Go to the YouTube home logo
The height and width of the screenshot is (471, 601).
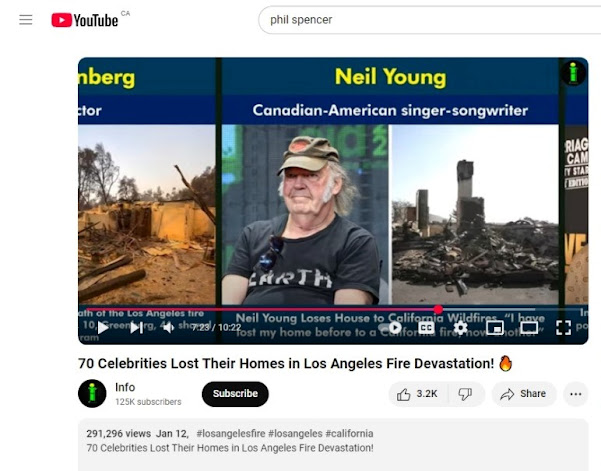85,20
